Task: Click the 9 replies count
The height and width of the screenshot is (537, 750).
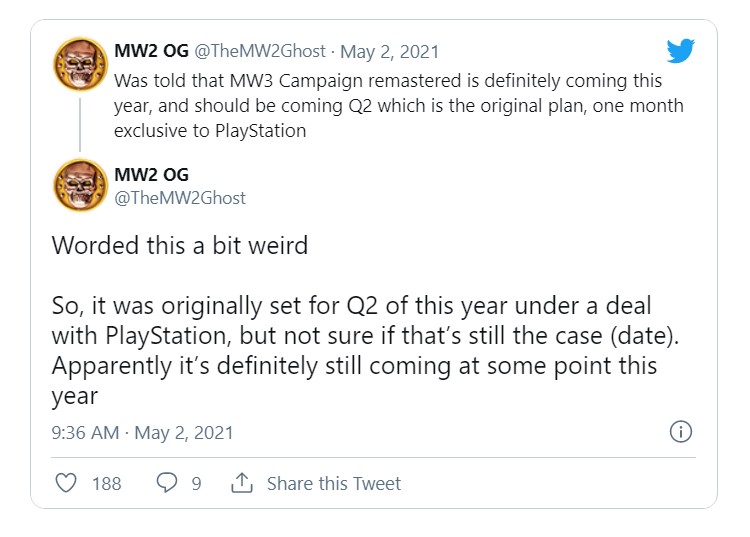Action: click(196, 484)
